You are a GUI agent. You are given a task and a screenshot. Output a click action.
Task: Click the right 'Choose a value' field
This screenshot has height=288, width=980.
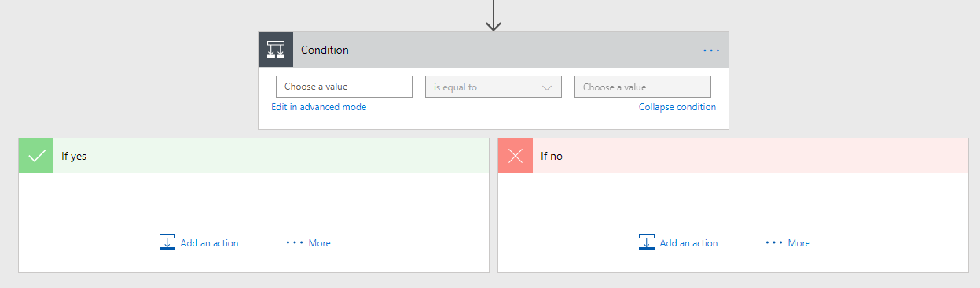click(x=643, y=87)
